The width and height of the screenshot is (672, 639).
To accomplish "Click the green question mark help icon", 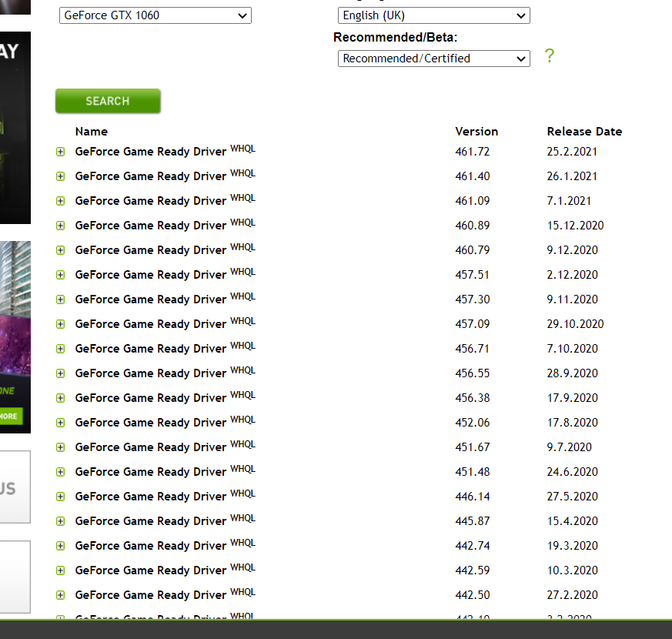I will coord(549,55).
